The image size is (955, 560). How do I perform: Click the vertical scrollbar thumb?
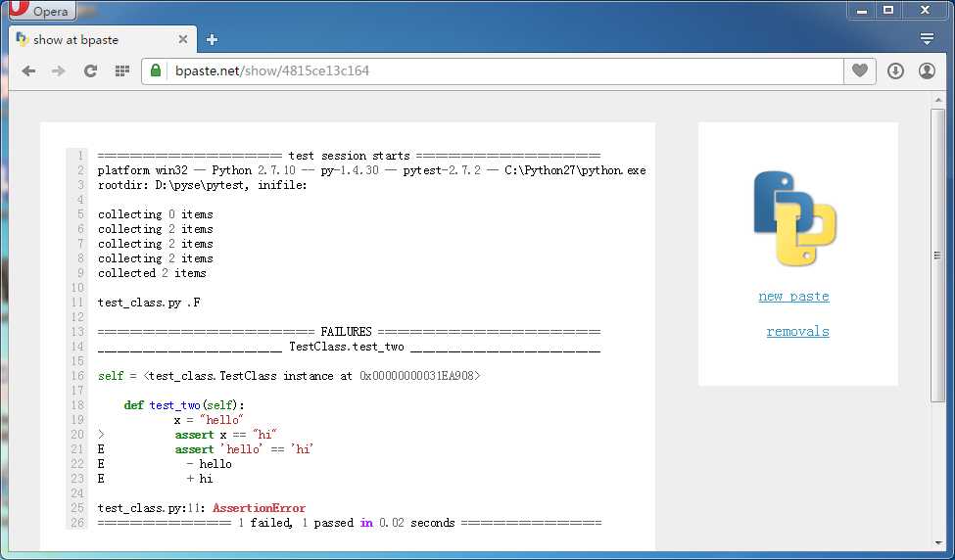(x=938, y=256)
